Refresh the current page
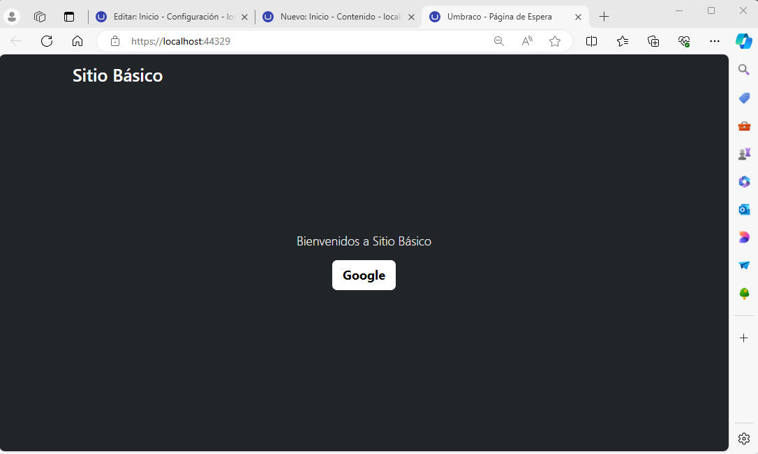The width and height of the screenshot is (758, 454). (46, 41)
